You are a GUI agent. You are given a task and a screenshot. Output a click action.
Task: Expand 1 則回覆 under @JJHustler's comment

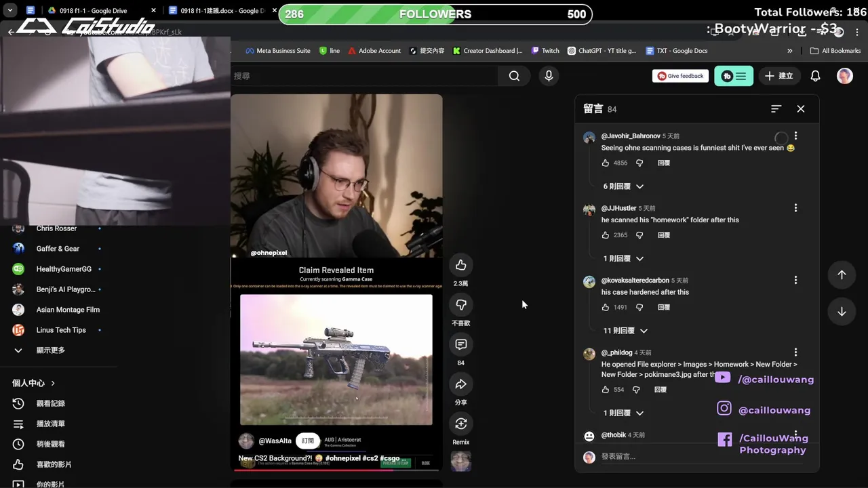pyautogui.click(x=623, y=258)
